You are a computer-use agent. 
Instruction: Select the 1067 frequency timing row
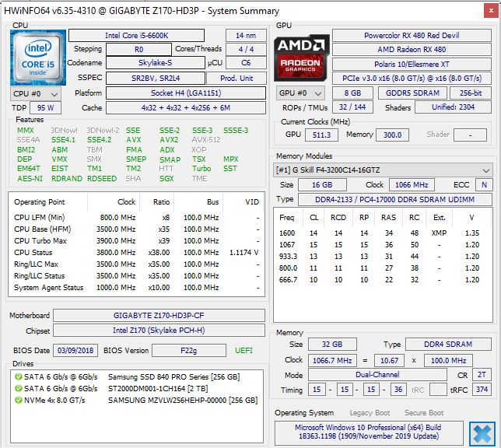[x=383, y=245]
